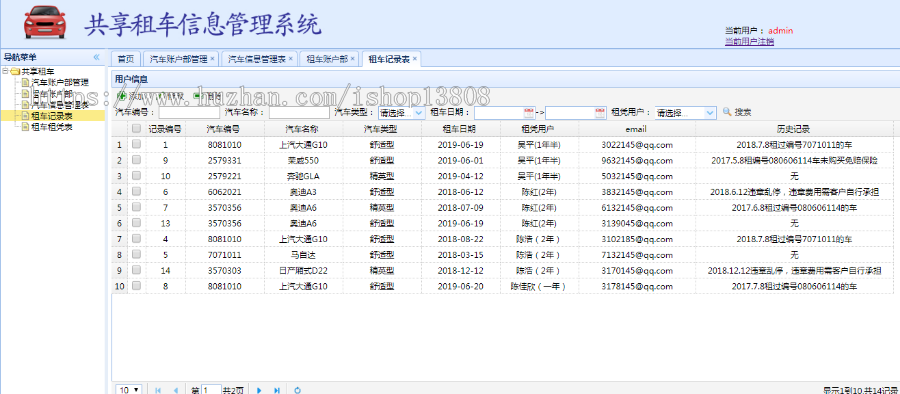Click the delete record toolbar button
The width and height of the screenshot is (900, 394).
pyautogui.click(x=207, y=96)
